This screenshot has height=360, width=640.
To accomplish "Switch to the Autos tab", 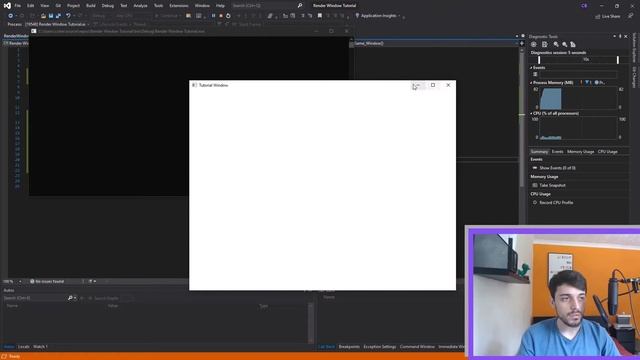I will 9,347.
